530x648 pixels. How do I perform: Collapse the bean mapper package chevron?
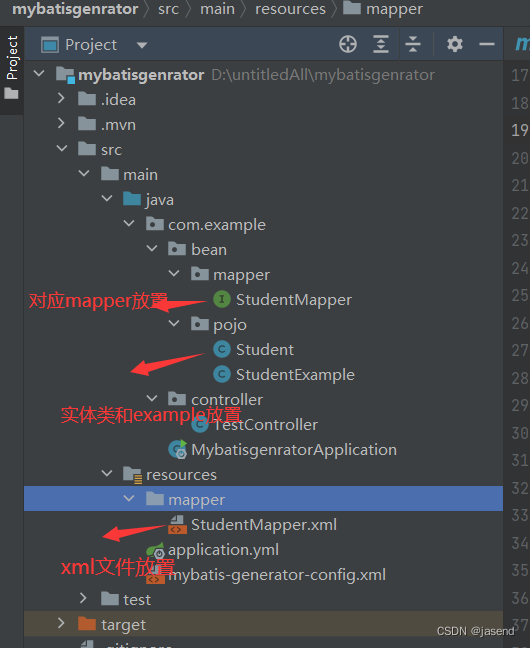[x=174, y=274]
